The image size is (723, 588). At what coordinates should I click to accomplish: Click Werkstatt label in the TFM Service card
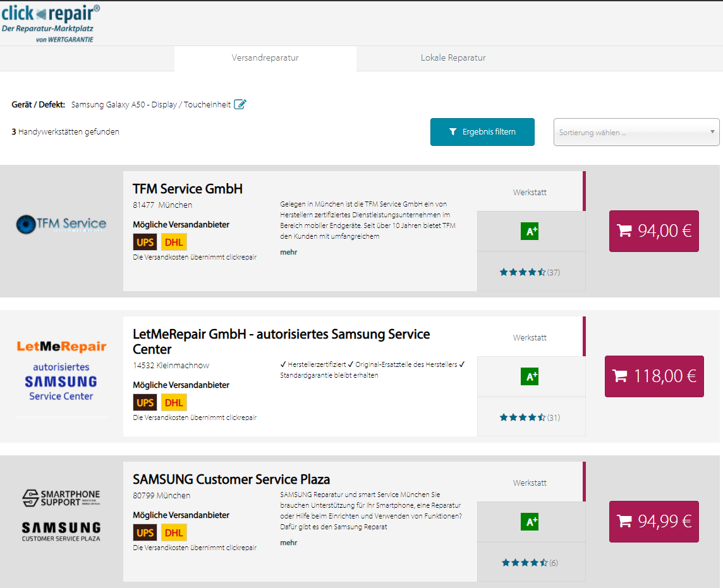pos(530,193)
